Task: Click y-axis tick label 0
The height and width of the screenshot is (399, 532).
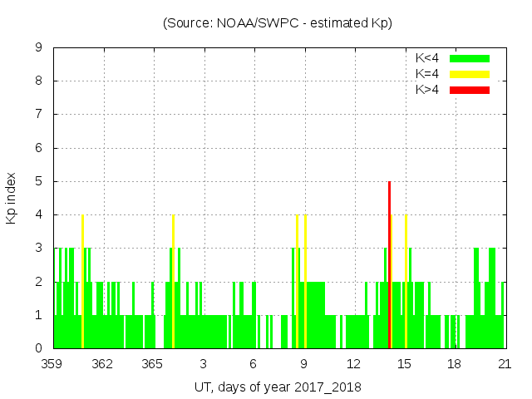Action: coord(39,348)
